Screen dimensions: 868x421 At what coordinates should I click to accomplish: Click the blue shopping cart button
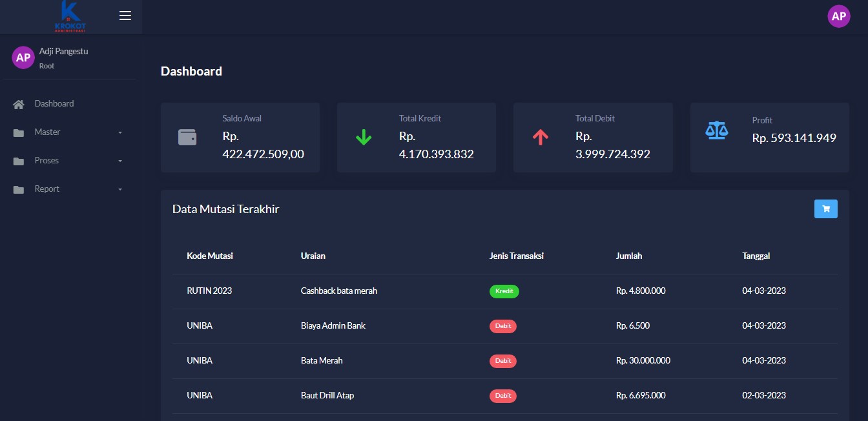(x=825, y=209)
